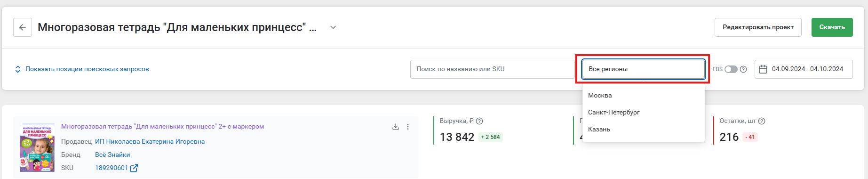Click the product thumbnail image
This screenshot has height=179, width=868.
(37, 147)
